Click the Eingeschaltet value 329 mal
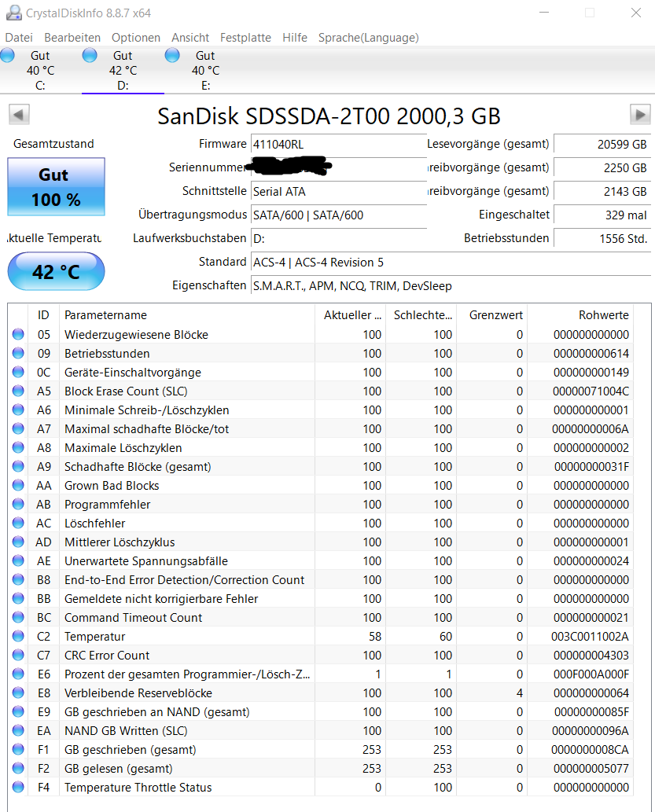This screenshot has width=655, height=812. [x=602, y=215]
